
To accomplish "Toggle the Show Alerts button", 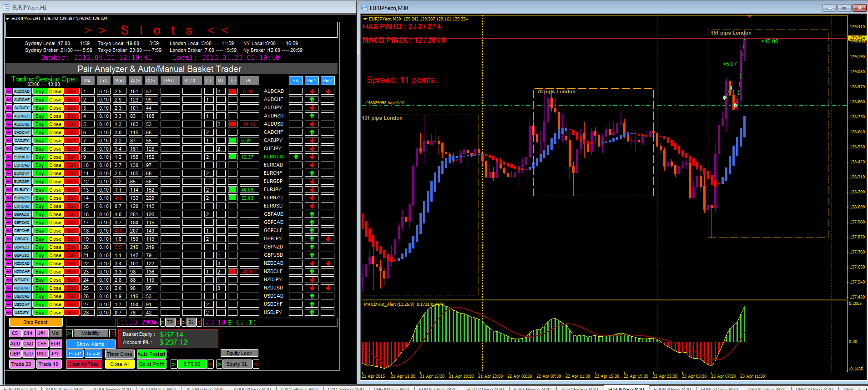I will [x=91, y=344].
